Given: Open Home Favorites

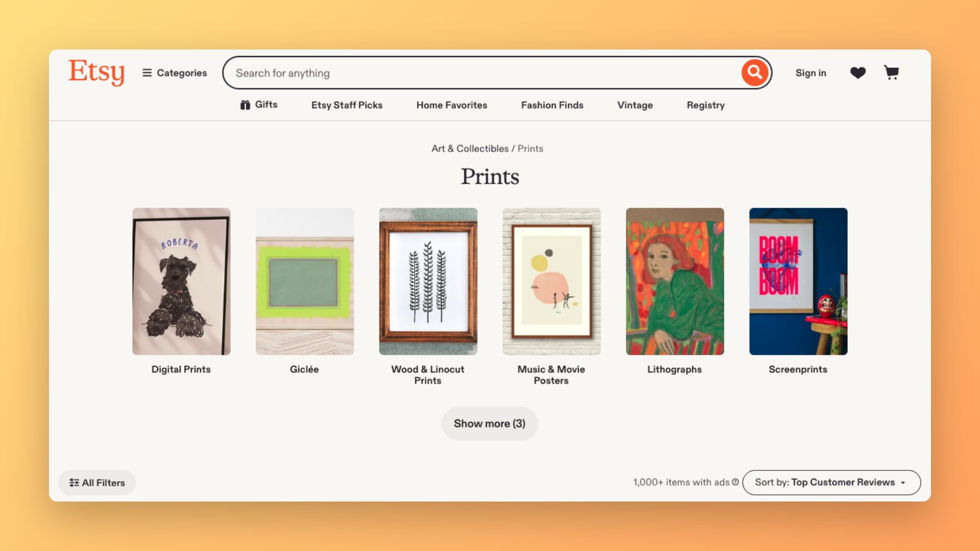Looking at the screenshot, I should coord(452,105).
